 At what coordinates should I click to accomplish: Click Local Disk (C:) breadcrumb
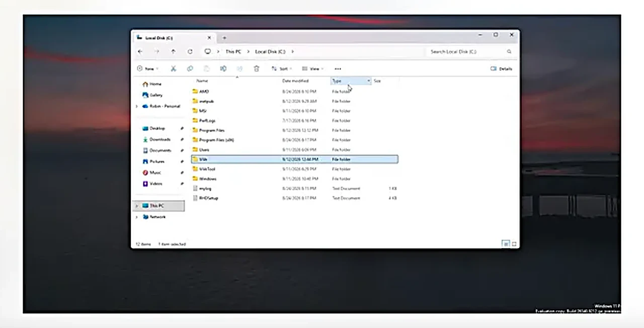click(270, 51)
